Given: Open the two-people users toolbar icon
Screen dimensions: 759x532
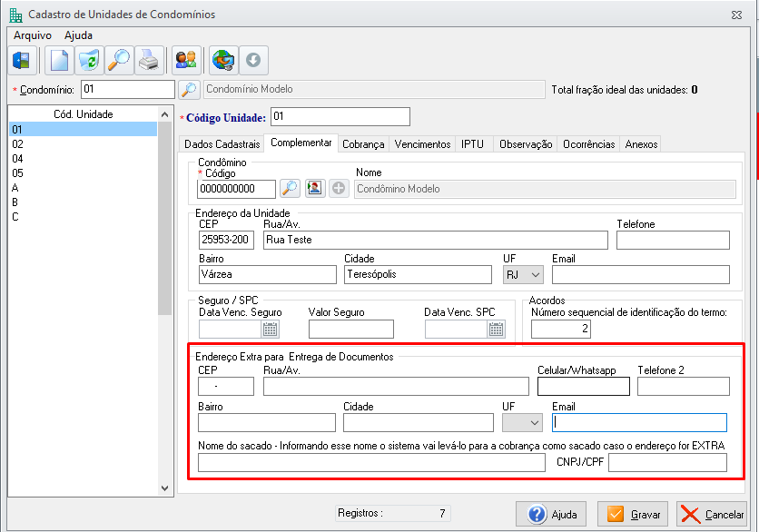Looking at the screenshot, I should (x=186, y=61).
